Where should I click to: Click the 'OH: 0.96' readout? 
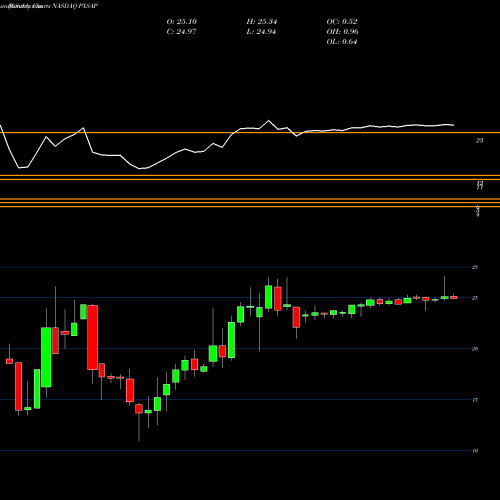click(342, 32)
